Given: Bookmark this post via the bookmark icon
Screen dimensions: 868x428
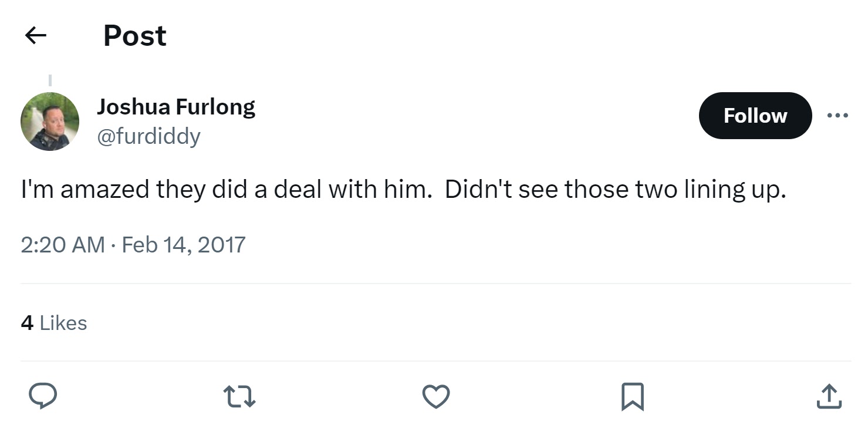Looking at the screenshot, I should 633,396.
